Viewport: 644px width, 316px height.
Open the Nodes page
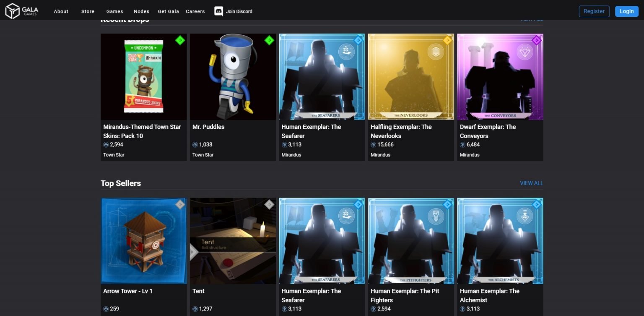coord(141,11)
